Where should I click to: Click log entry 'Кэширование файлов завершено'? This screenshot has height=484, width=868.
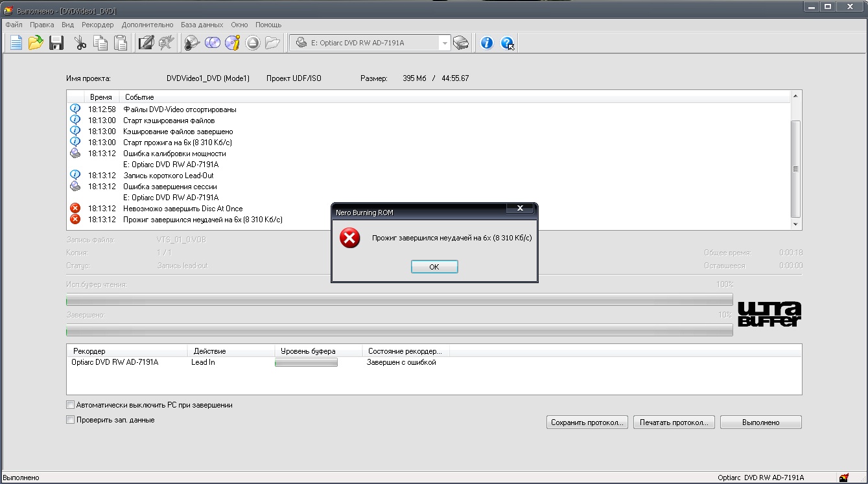178,132
